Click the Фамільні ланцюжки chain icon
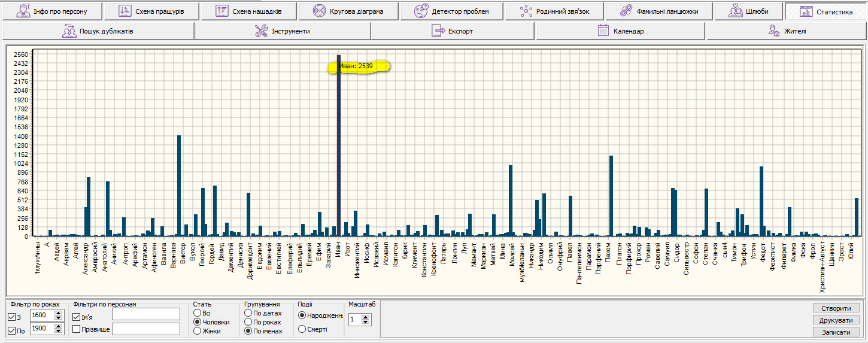This screenshot has height=343, width=868. 626,11
